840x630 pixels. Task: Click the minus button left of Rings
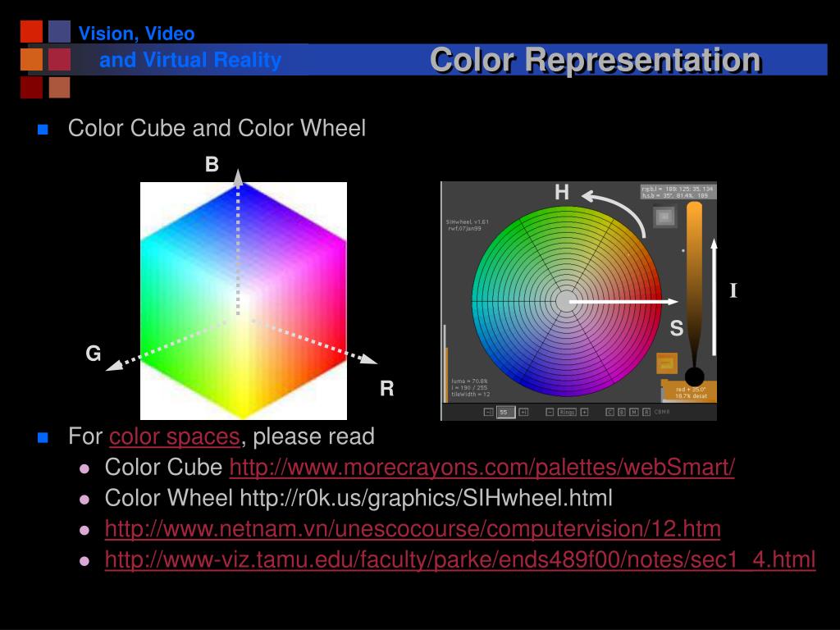(x=550, y=412)
